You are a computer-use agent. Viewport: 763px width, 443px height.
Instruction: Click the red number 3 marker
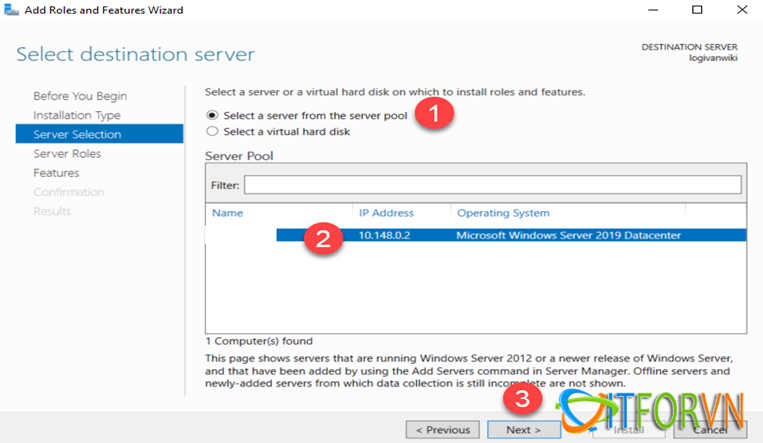point(521,397)
